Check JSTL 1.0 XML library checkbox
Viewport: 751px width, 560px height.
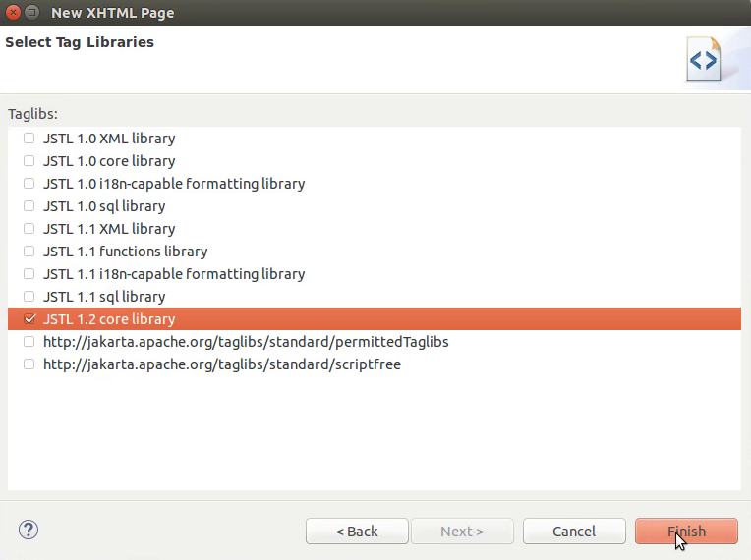point(29,139)
